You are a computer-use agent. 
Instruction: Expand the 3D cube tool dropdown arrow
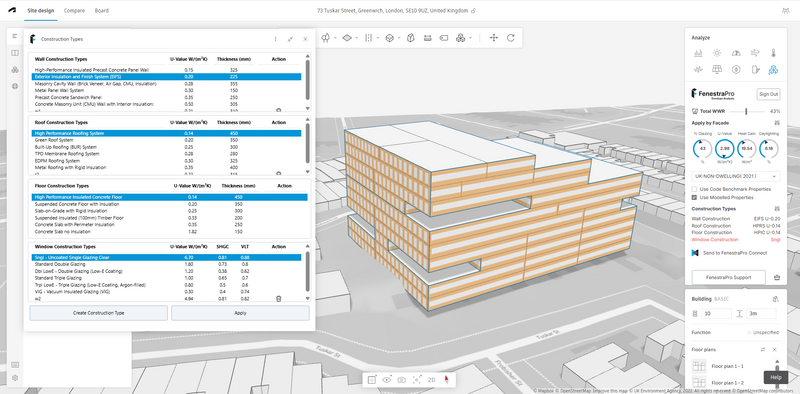tap(399, 38)
